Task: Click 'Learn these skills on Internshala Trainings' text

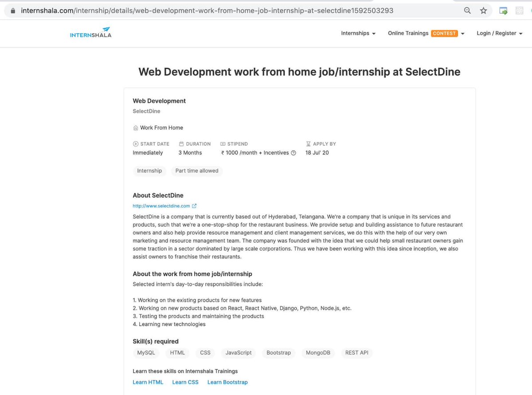Action: point(185,371)
